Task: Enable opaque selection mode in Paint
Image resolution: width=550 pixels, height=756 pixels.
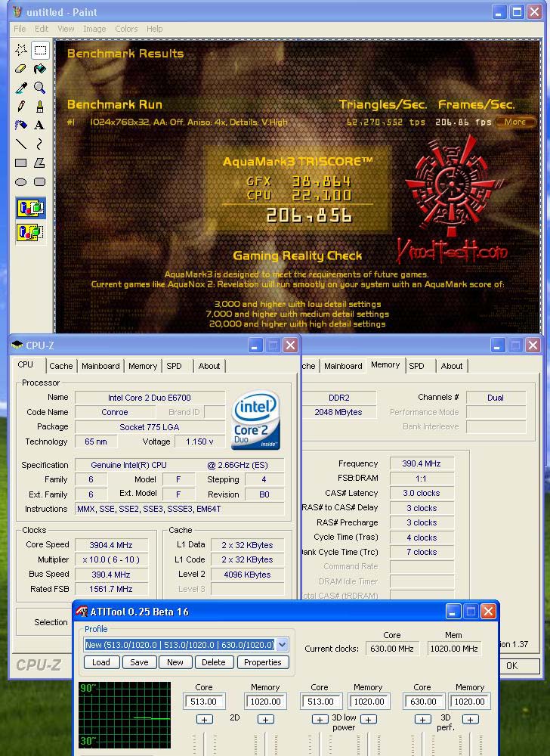Action: coord(31,208)
